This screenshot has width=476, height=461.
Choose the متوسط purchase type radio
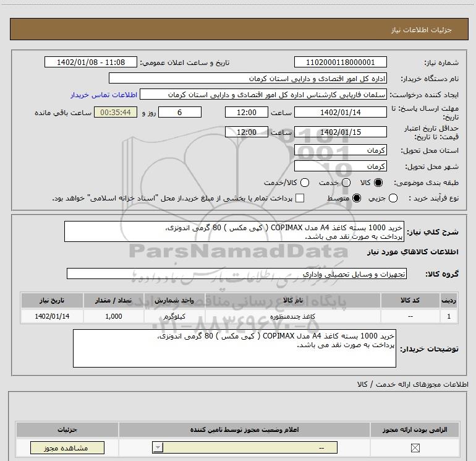point(357,198)
